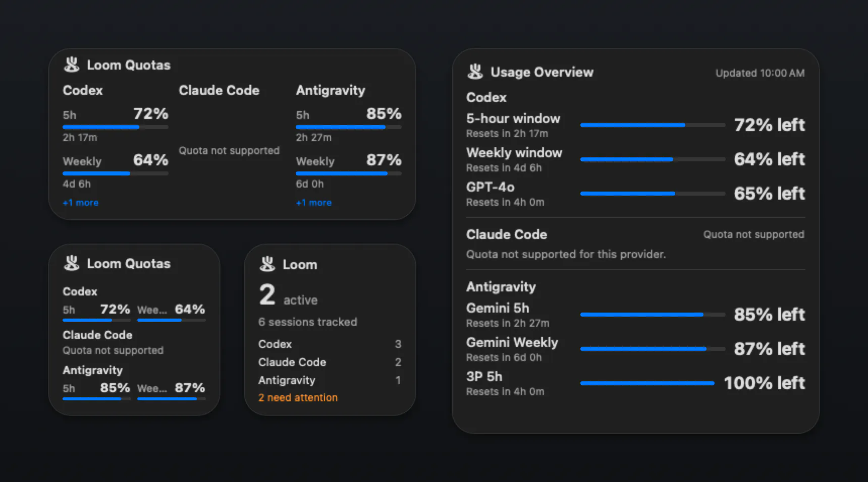Click Antigravity 5h 85% bar in small widget
This screenshot has height=482, width=868.
(x=96, y=399)
